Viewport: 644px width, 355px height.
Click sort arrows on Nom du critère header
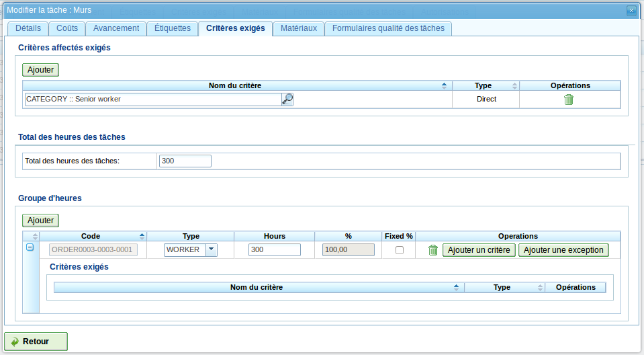click(444, 86)
